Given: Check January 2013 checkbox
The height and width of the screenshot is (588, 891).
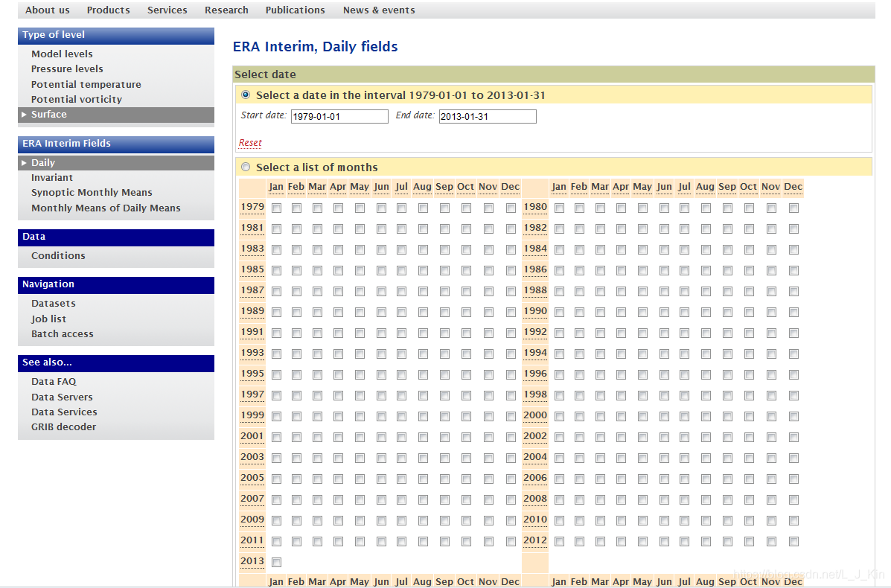Looking at the screenshot, I should click(x=277, y=563).
